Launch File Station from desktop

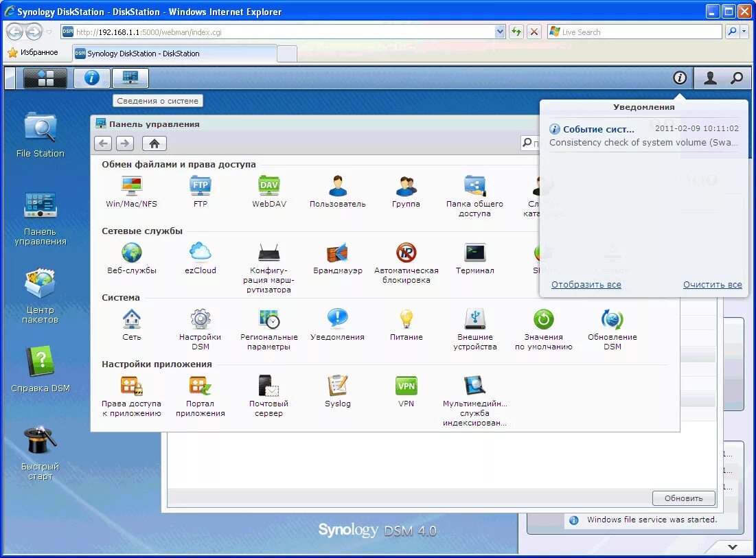pos(40,135)
